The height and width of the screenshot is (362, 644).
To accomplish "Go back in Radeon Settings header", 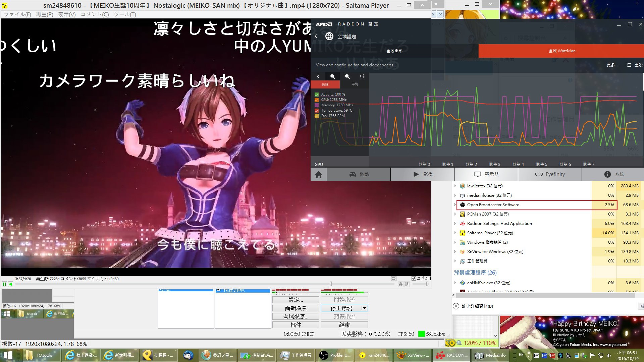I will click(x=316, y=36).
